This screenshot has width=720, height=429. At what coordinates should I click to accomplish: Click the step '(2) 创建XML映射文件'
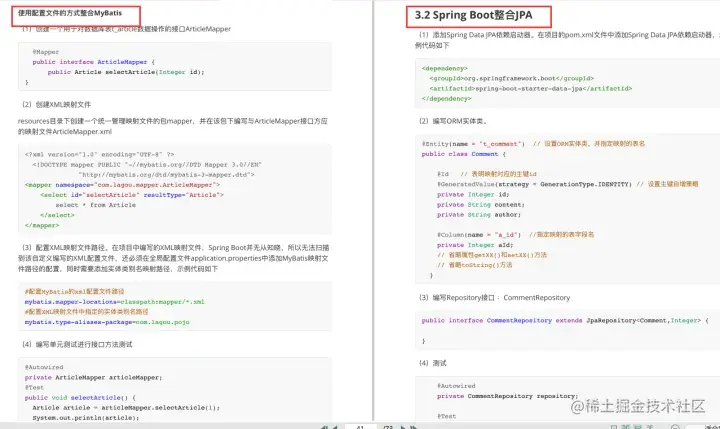[x=56, y=105]
